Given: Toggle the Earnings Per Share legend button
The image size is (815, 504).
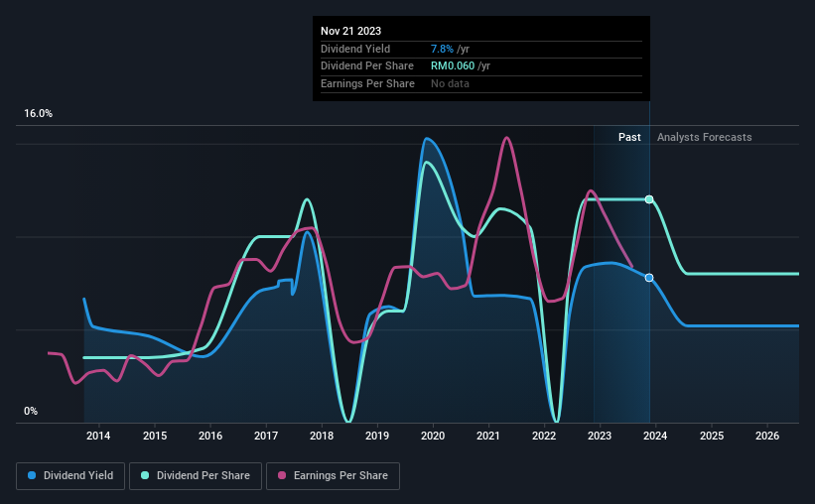Looking at the screenshot, I should coord(333,476).
